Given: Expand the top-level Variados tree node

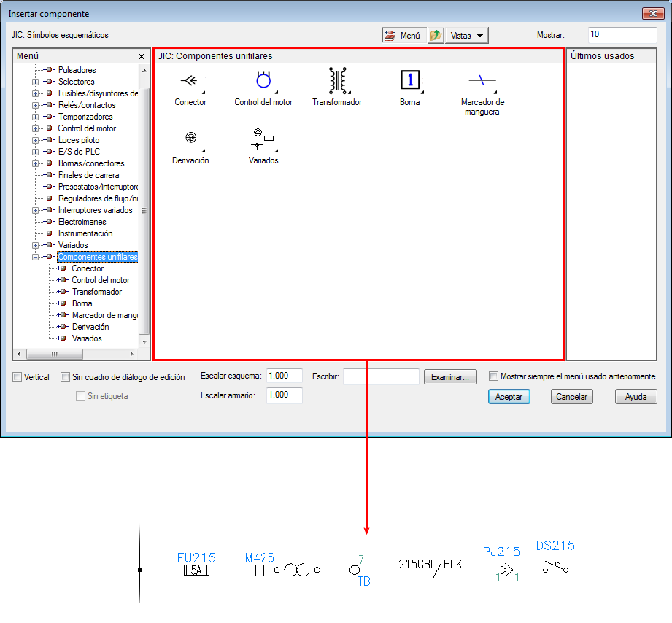Looking at the screenshot, I should click(35, 246).
